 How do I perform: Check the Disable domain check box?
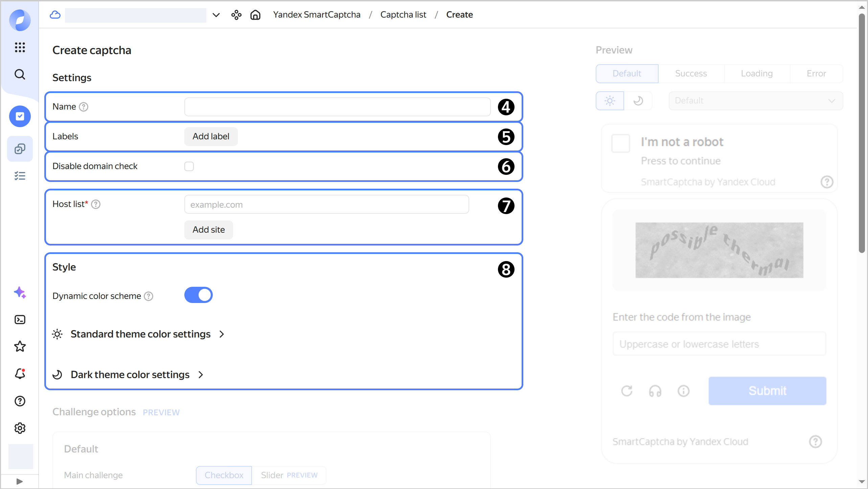point(189,166)
